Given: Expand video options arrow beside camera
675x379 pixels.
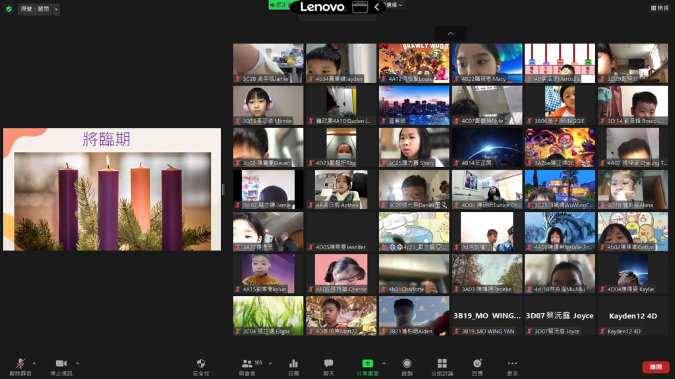Looking at the screenshot, I should 77,363.
